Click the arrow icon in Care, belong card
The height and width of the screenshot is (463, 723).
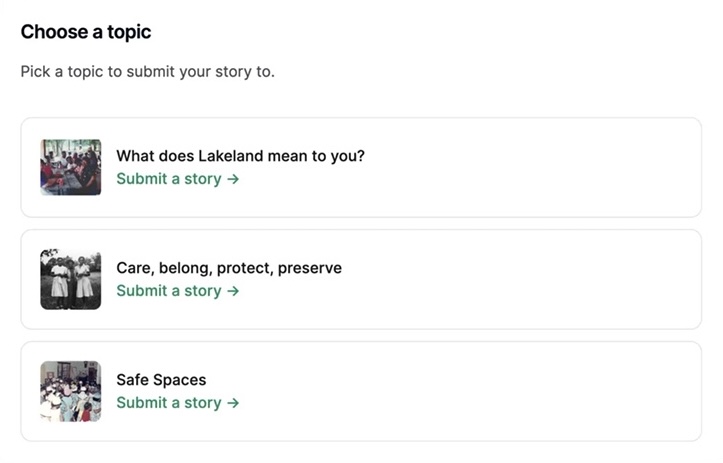click(233, 291)
